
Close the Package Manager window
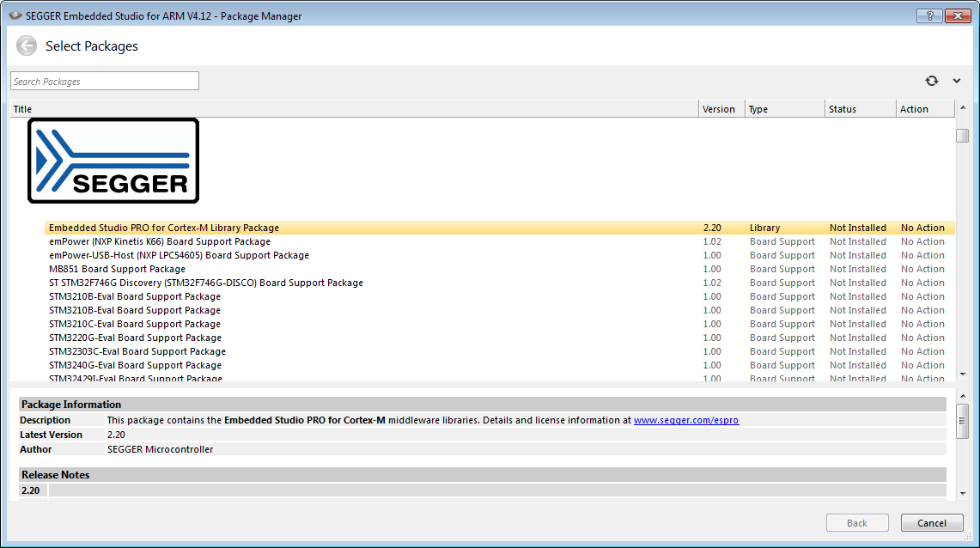tap(958, 15)
